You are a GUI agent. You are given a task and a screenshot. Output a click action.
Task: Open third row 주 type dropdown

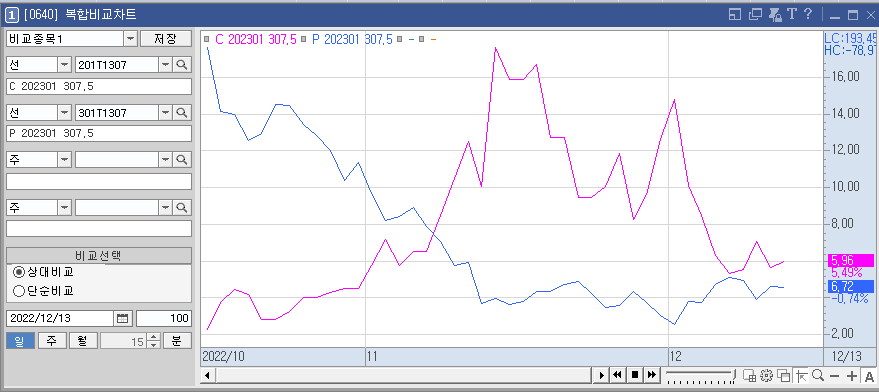pos(64,160)
